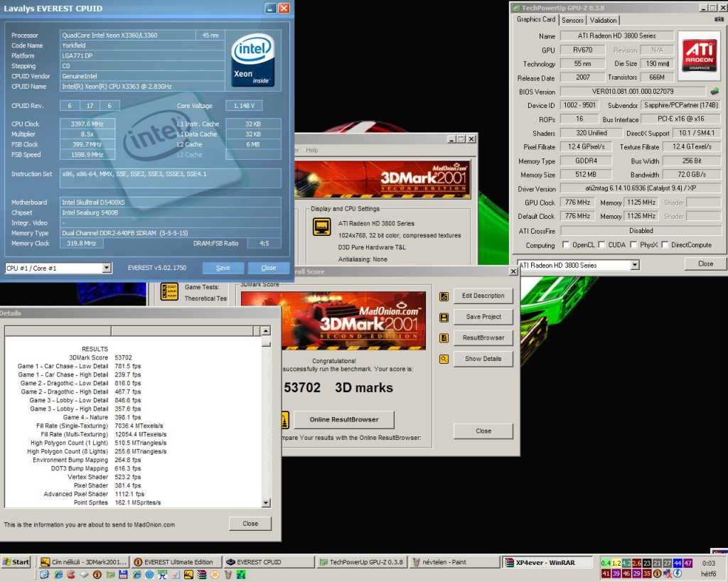Click the Intel Xeon inside logo badge
Image resolution: width=728 pixels, height=582 pixels.
coord(252,60)
